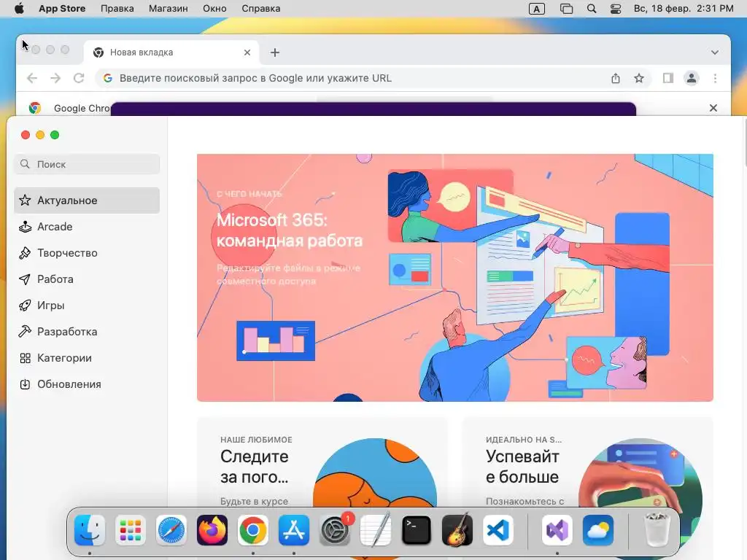
Task: Click the App Store Поиск field
Action: coord(88,164)
